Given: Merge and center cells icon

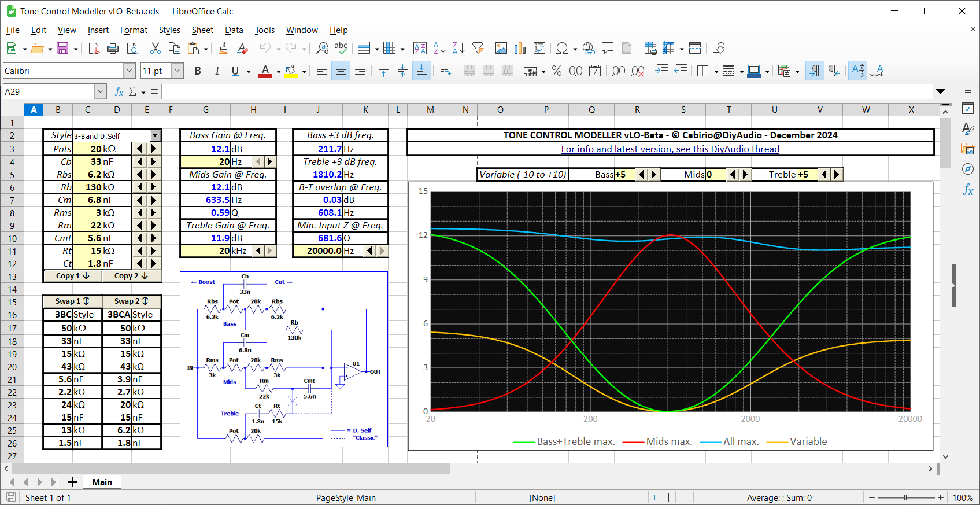Looking at the screenshot, I should [x=469, y=71].
